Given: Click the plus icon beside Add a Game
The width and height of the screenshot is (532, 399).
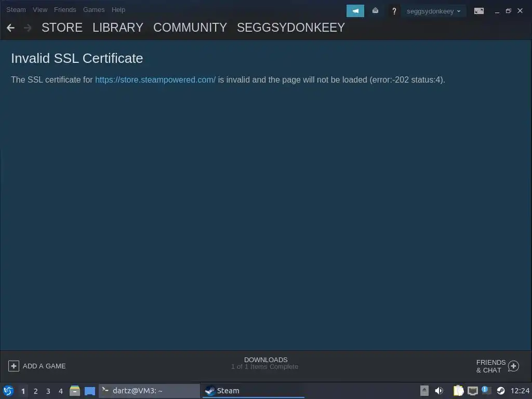Looking at the screenshot, I should 14,366.
